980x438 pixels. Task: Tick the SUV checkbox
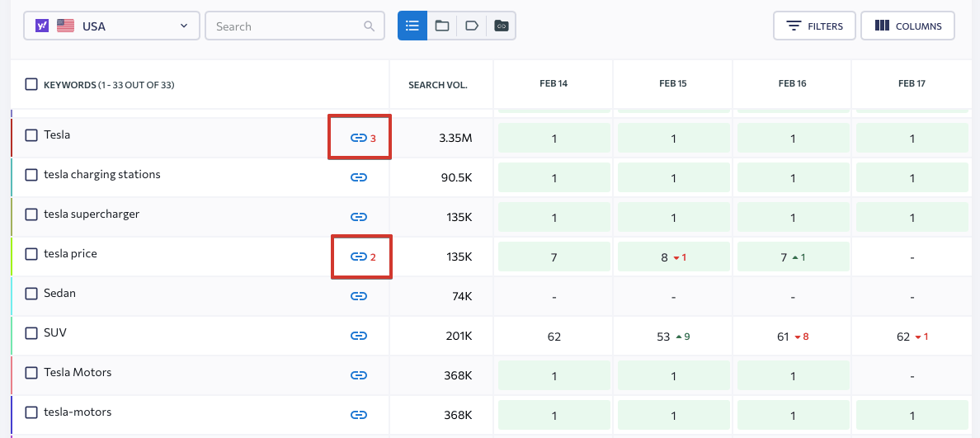31,333
